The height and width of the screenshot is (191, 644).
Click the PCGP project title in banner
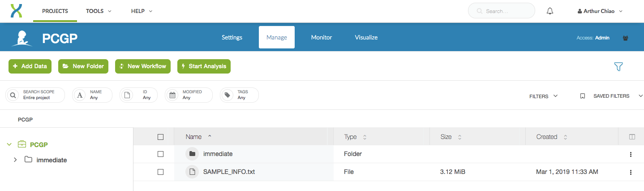(x=60, y=39)
